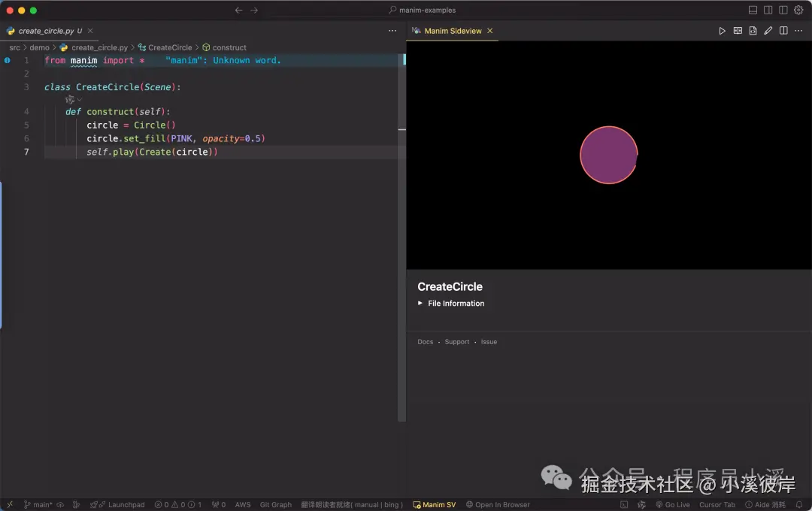Open Launchpad from status bar
The image size is (812, 511).
pos(117,505)
